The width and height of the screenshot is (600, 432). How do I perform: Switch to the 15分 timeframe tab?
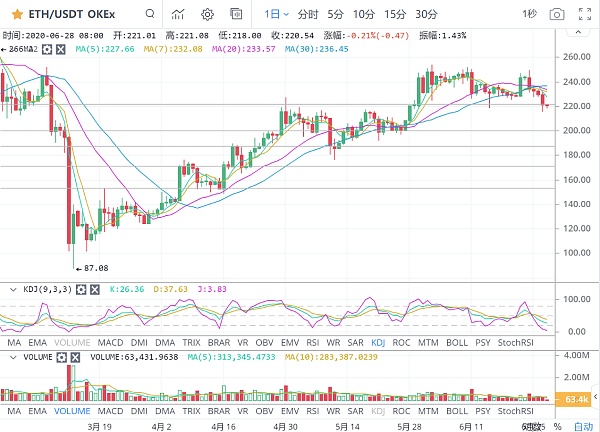[395, 14]
